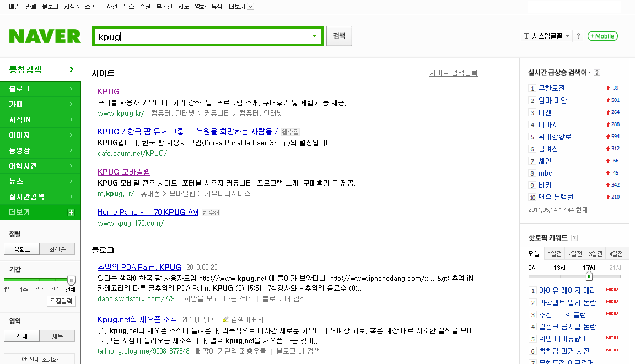
Task: Click the arrow beside 실시간 급상승 검색어 heading
Action: 589,73
